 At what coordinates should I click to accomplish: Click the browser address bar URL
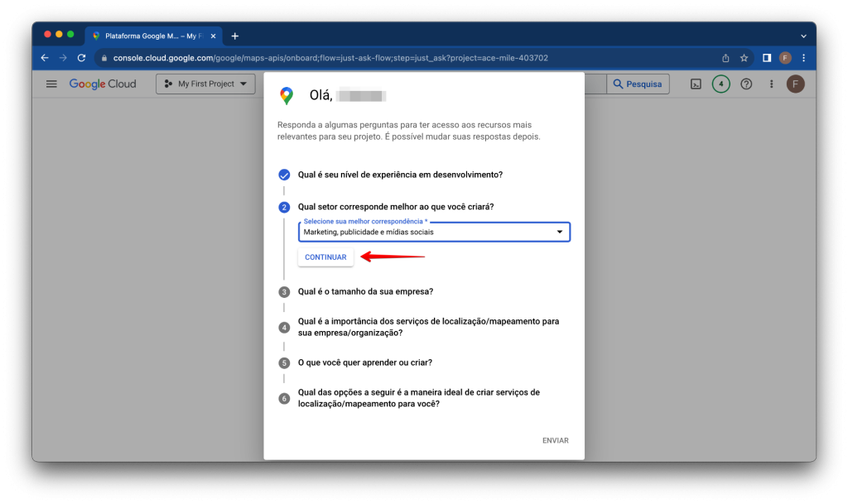tap(330, 58)
